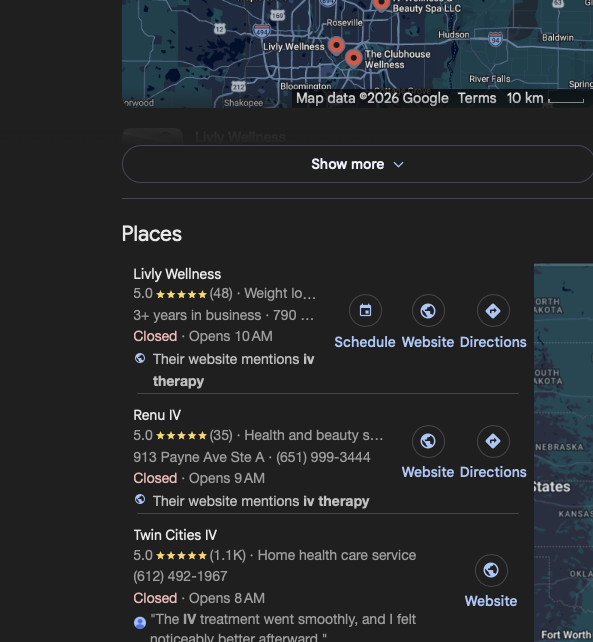593x642 pixels.
Task: Click The Clubhouse Wellness map pin
Action: point(353,58)
